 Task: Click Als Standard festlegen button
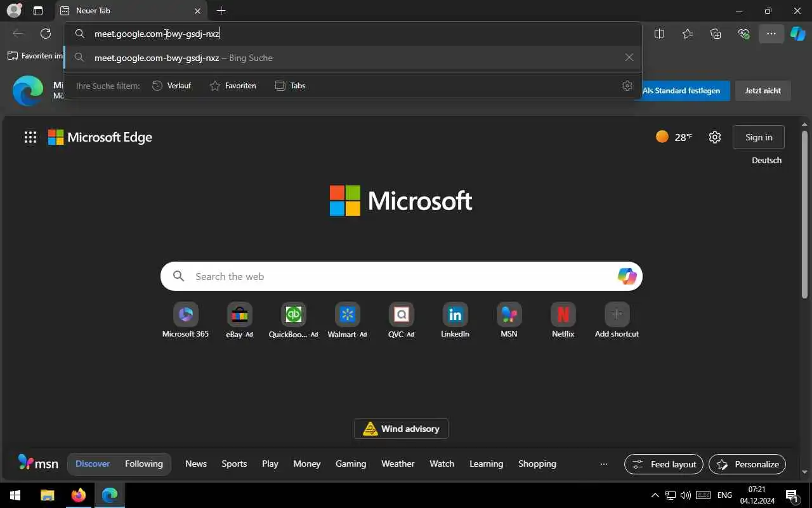click(x=682, y=91)
